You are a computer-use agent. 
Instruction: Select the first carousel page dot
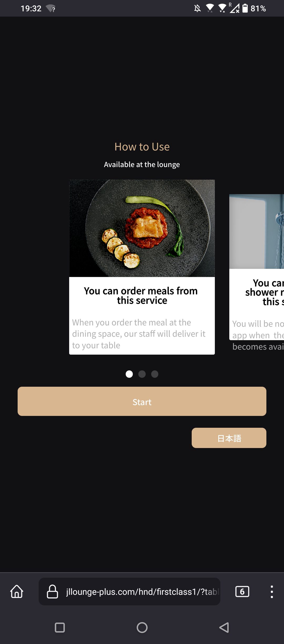(129, 374)
